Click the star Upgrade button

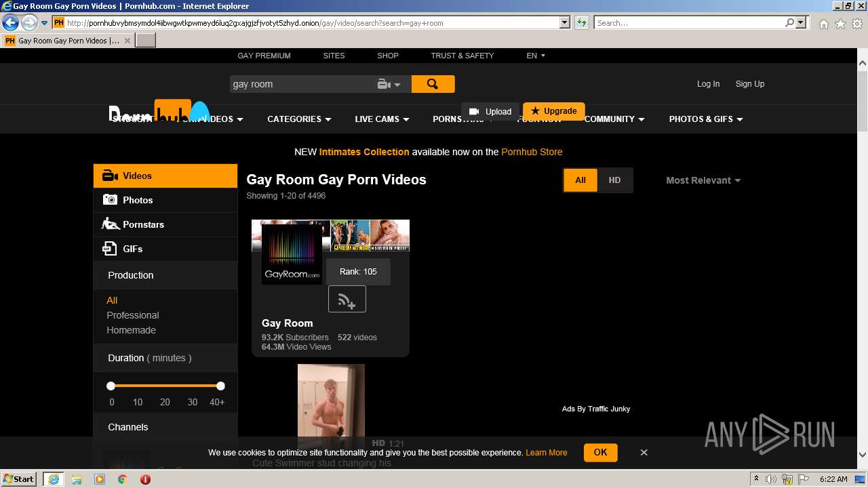553,111
